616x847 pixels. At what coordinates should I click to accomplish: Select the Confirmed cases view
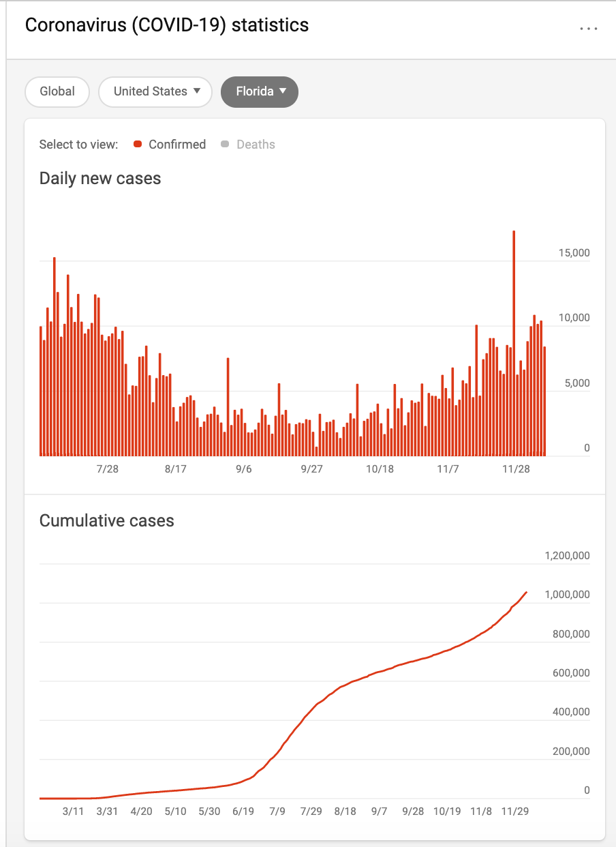point(170,144)
